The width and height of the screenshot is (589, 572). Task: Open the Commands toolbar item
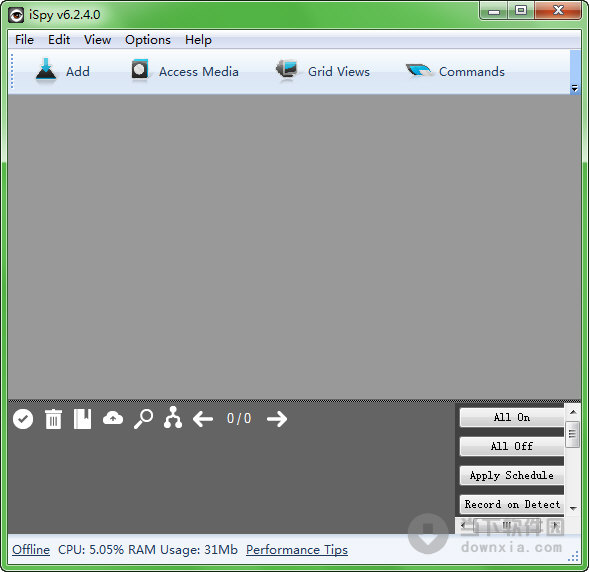[x=455, y=71]
